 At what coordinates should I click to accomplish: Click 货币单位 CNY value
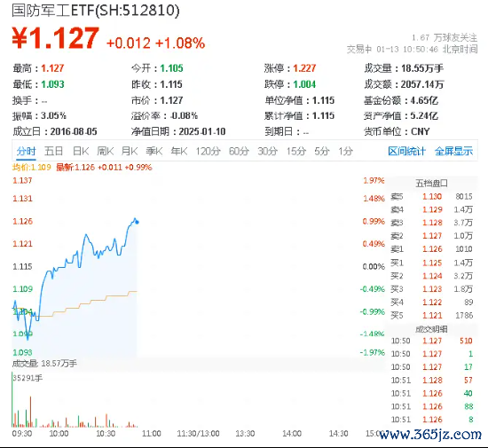click(x=421, y=131)
